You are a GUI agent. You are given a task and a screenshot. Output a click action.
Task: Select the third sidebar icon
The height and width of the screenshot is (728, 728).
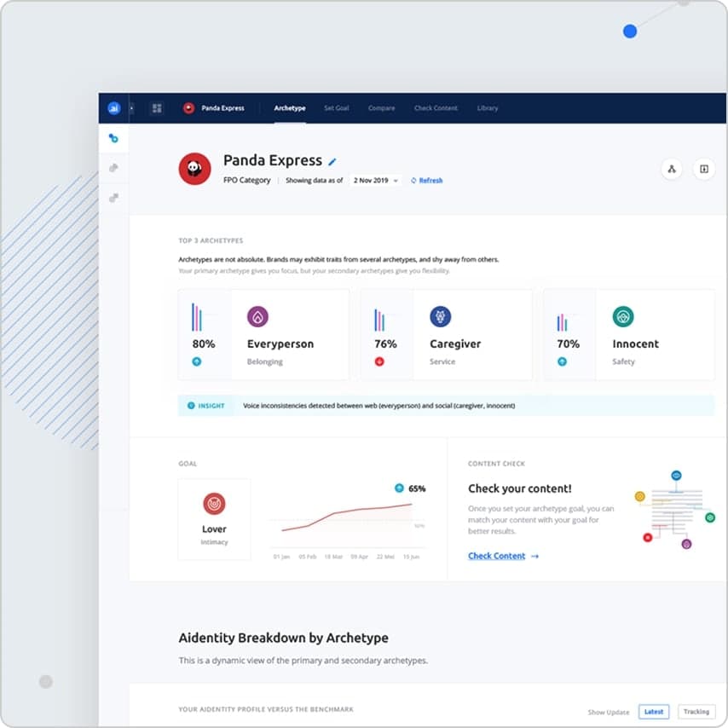[x=113, y=198]
